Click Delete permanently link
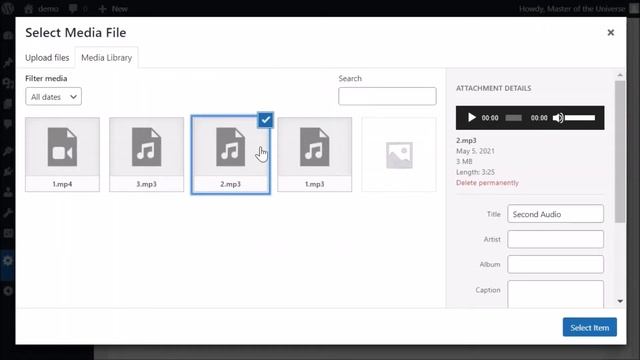Viewport: 640px width, 360px height. click(x=487, y=182)
